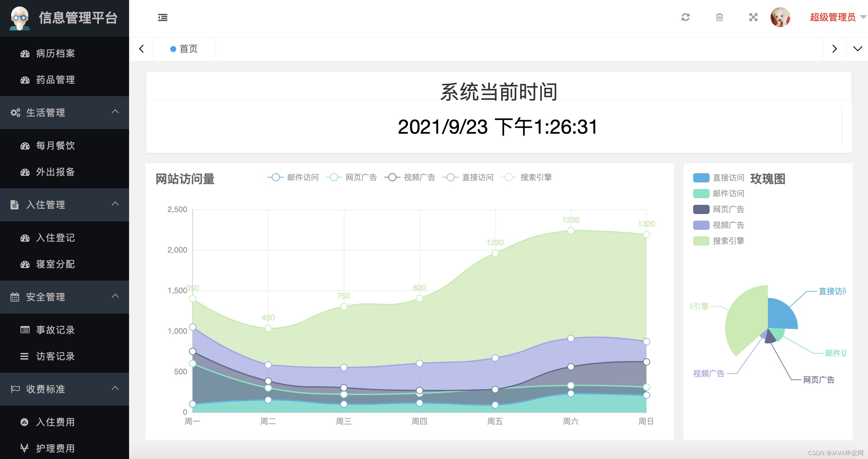The height and width of the screenshot is (459, 868).
Task: Click the right arrow to scroll tabs
Action: coord(835,49)
